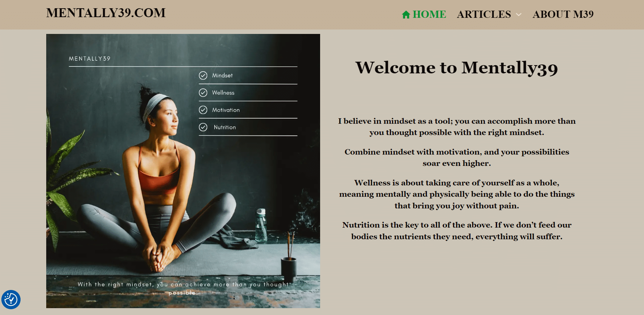The image size is (644, 315).
Task: Click the green home icon in navigation
Action: tap(406, 14)
